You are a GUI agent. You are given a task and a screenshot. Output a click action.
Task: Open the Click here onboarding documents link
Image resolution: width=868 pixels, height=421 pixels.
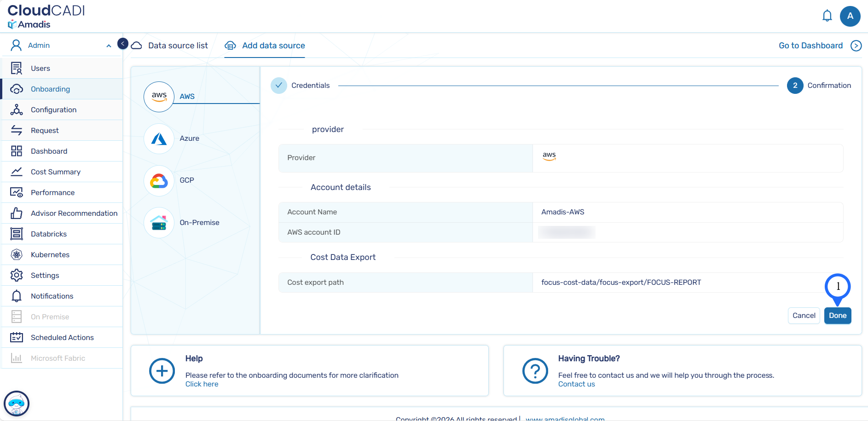tap(202, 384)
